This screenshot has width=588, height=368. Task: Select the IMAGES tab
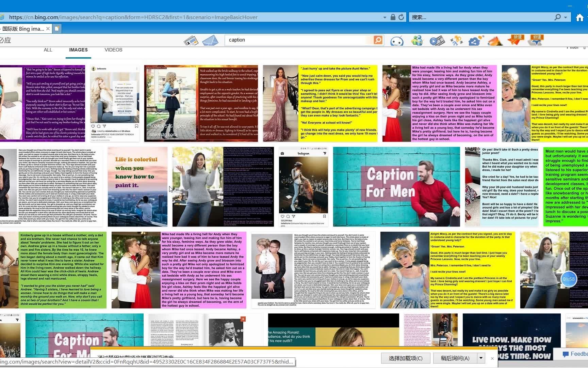78,50
